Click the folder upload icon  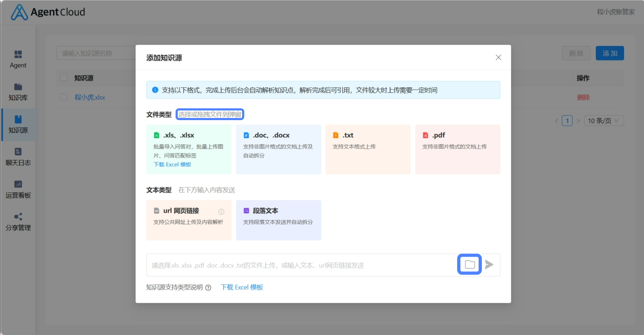(x=470, y=265)
